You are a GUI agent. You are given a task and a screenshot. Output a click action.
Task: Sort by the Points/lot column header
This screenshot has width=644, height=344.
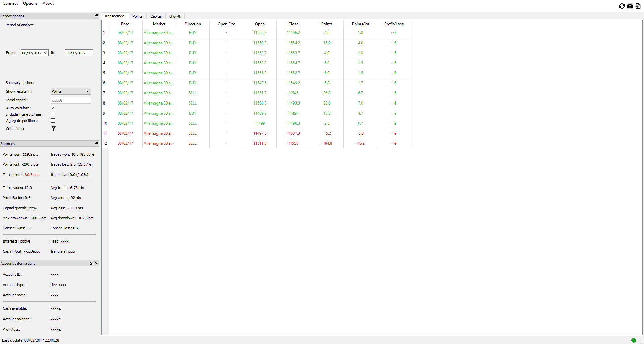coord(360,24)
